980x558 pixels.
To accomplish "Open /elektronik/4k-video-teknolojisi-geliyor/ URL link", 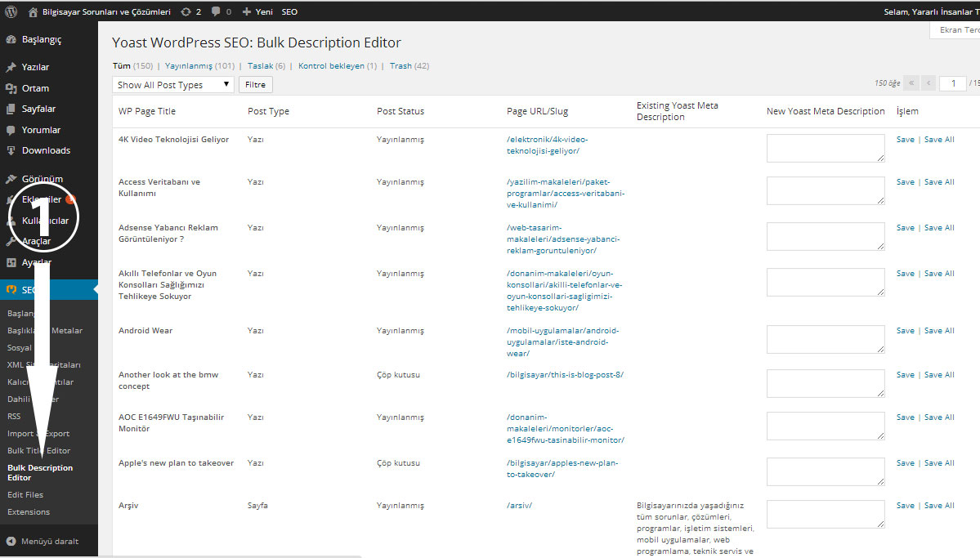I will coord(548,145).
